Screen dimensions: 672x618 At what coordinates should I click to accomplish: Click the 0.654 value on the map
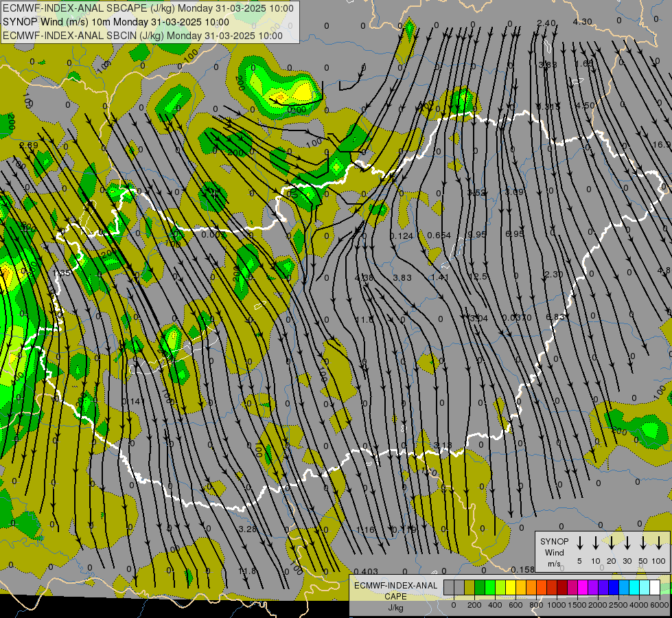[x=439, y=235]
